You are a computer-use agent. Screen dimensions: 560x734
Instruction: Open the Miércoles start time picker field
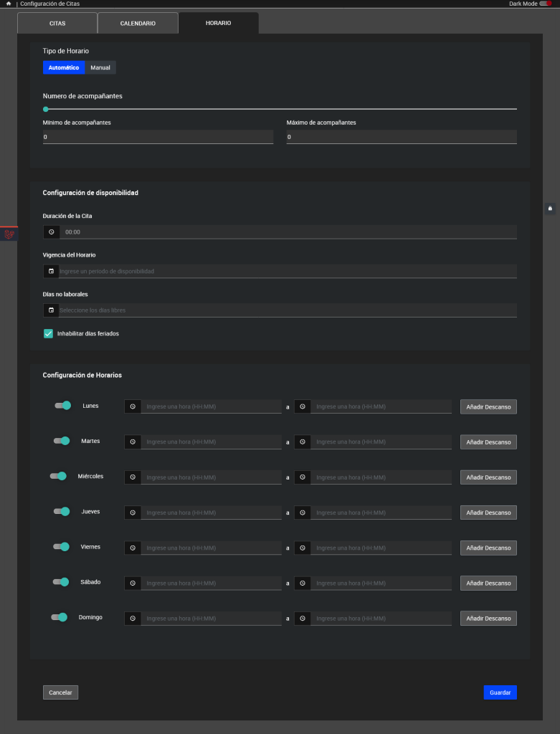pos(211,477)
